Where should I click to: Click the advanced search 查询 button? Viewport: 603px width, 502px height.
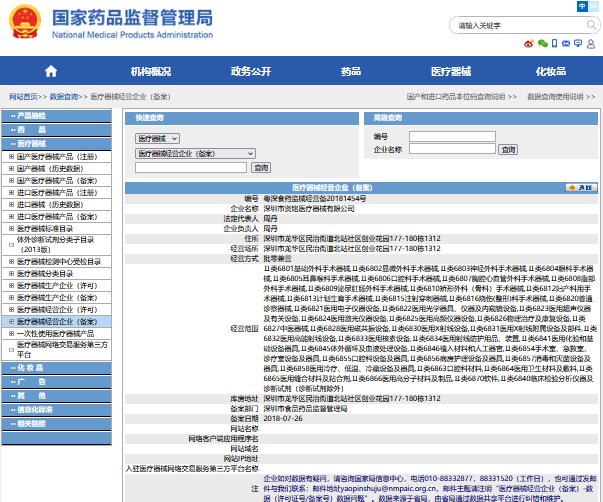tap(508, 149)
